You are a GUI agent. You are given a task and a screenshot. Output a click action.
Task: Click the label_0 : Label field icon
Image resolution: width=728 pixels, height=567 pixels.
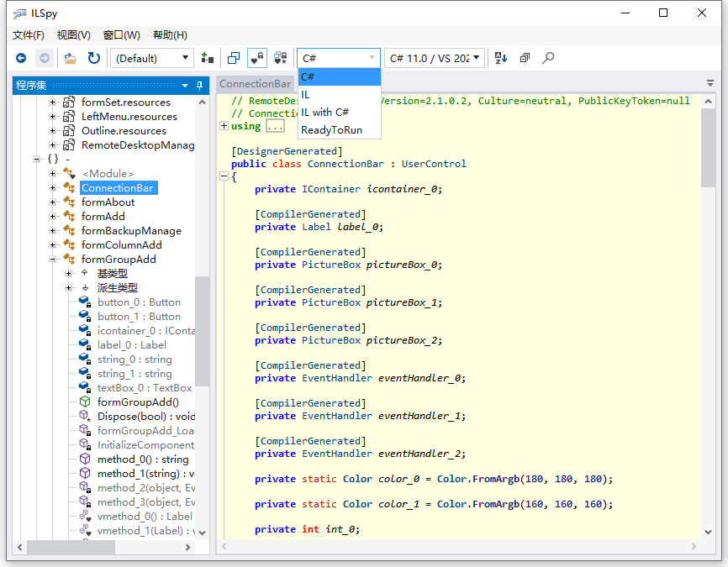(x=85, y=344)
